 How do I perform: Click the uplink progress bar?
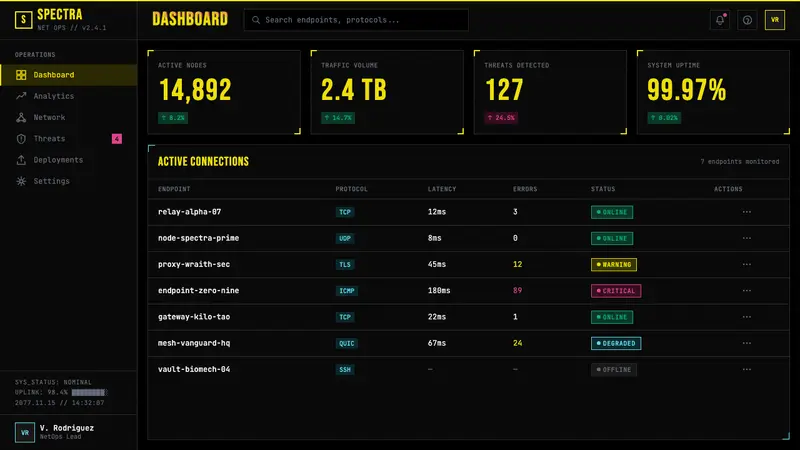[x=89, y=392]
